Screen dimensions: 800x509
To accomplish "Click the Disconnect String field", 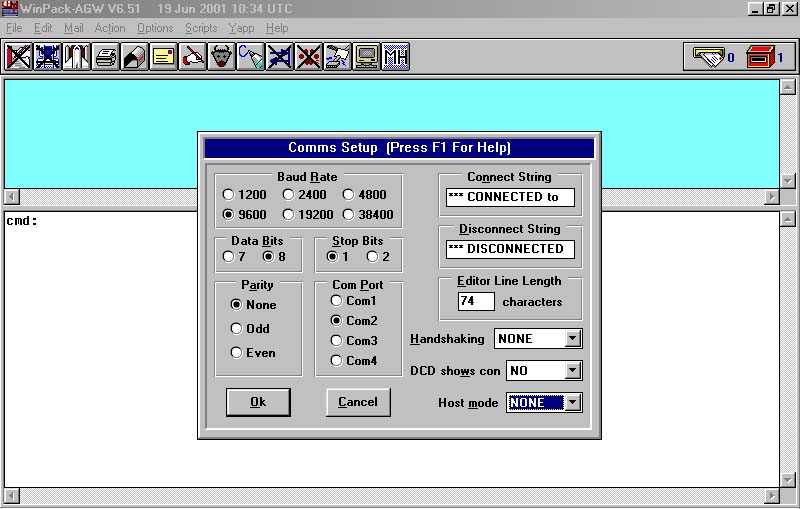I will click(x=510, y=249).
